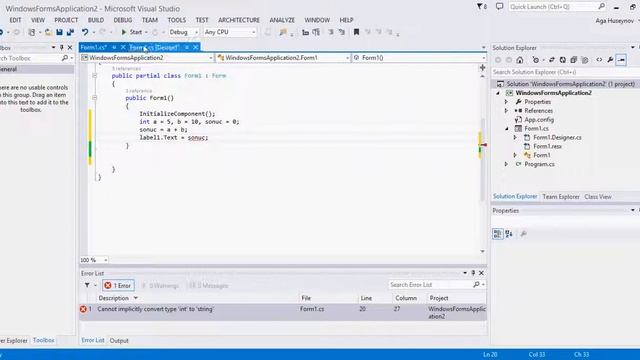Open the ARCHITECTURE menu

coord(239,20)
